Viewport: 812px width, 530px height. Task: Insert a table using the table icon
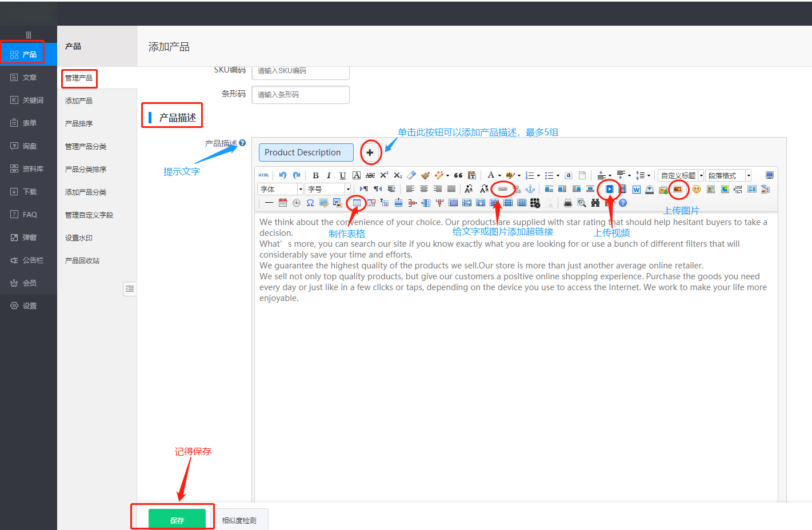[357, 203]
